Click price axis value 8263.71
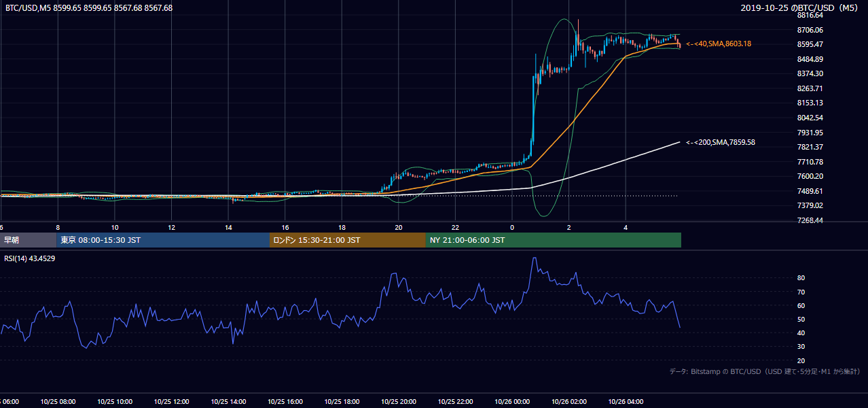 (810, 88)
